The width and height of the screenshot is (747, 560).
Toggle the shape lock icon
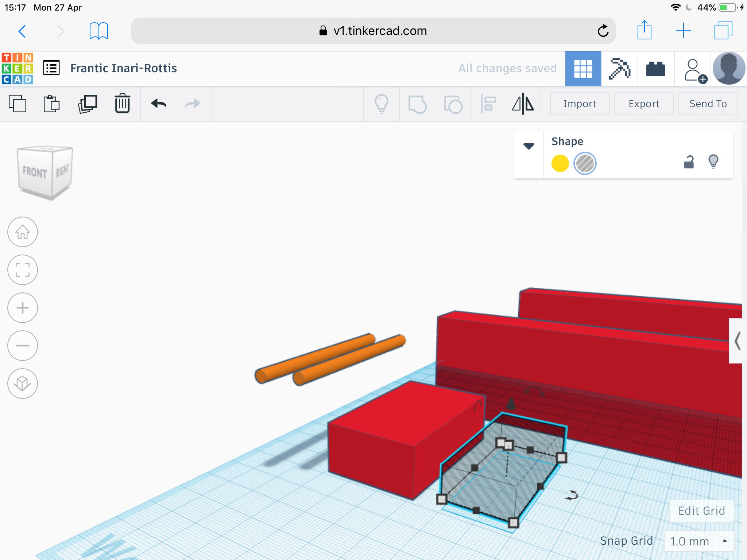689,162
